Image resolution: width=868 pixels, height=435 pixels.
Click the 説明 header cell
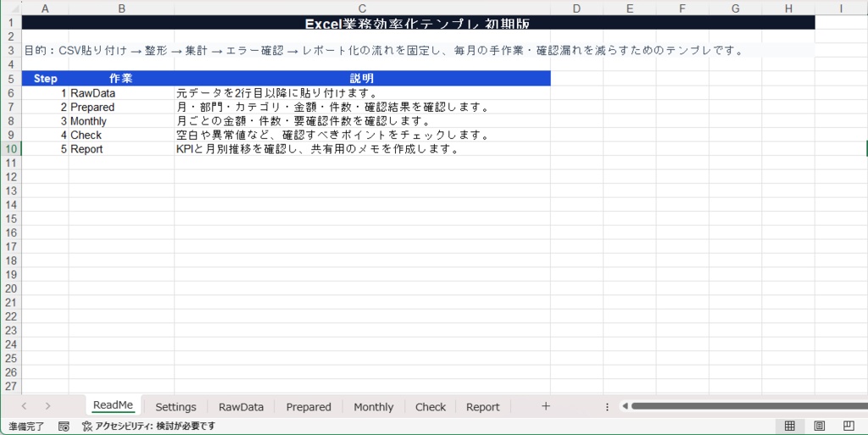(362, 79)
